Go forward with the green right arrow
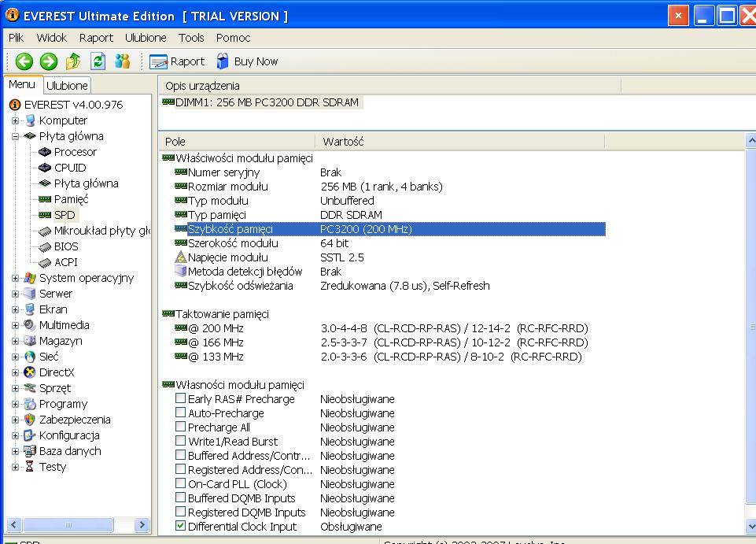The width and height of the screenshot is (756, 544). tap(49, 61)
